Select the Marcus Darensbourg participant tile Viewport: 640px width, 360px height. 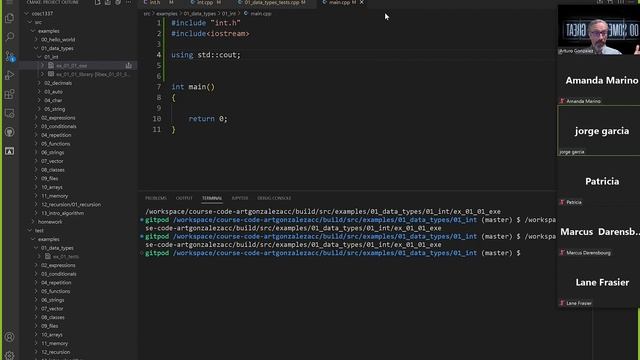(598, 232)
